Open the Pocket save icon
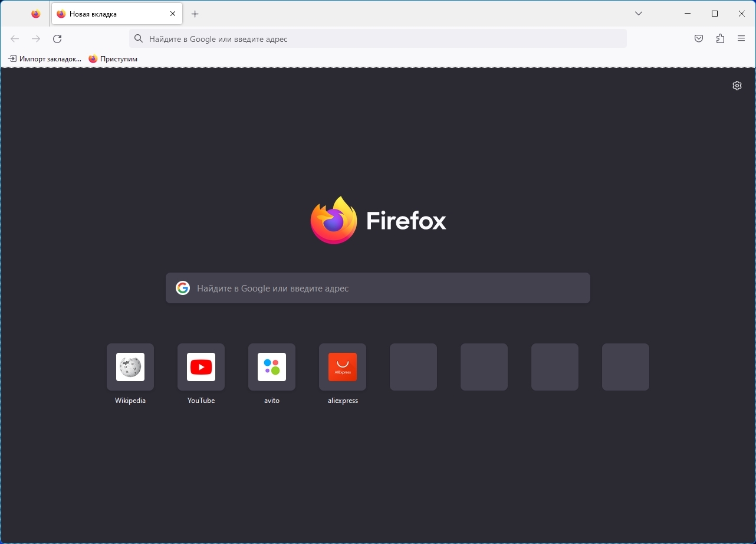 699,39
